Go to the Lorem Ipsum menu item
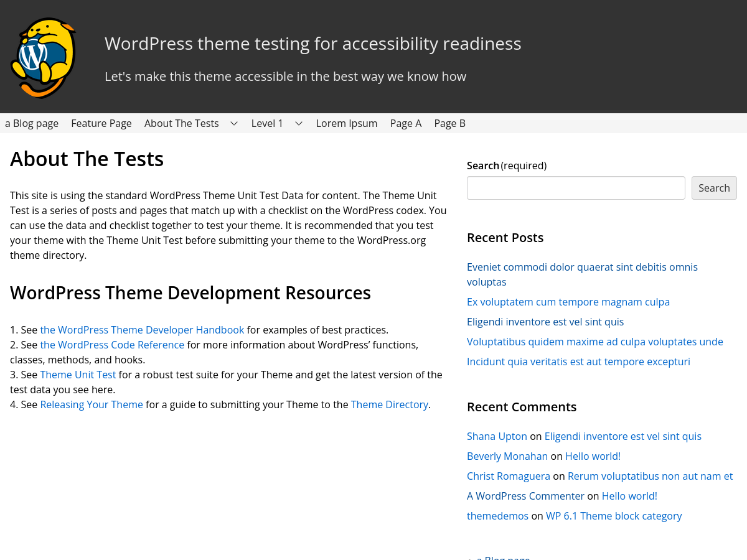The height and width of the screenshot is (560, 747). tap(347, 123)
